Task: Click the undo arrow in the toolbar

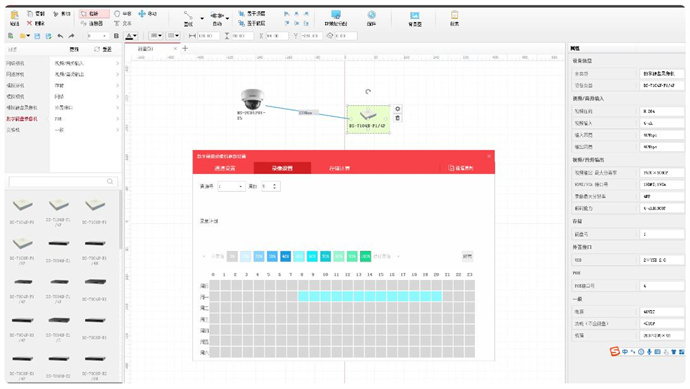Action: pos(60,36)
